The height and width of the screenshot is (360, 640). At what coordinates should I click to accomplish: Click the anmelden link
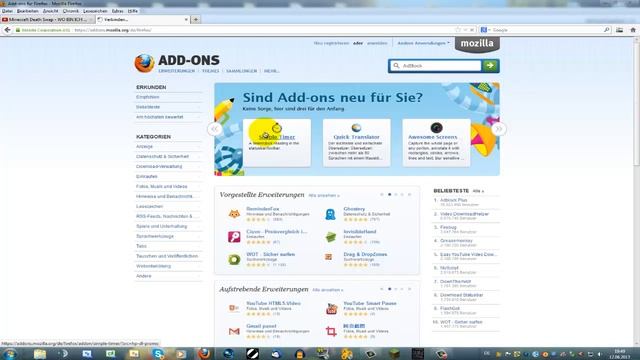[377, 43]
